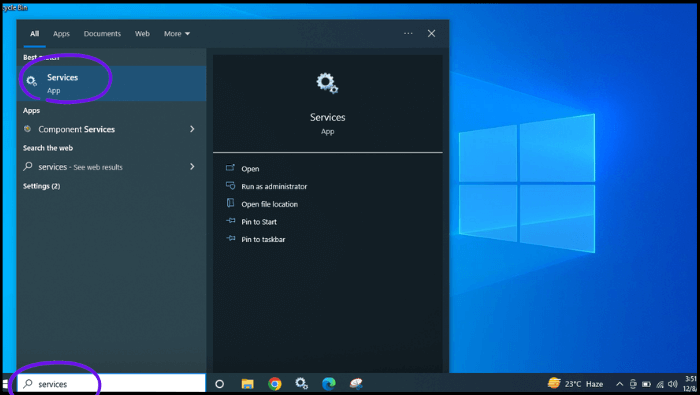
Task: Open the Services app best match result
Action: click(112, 83)
